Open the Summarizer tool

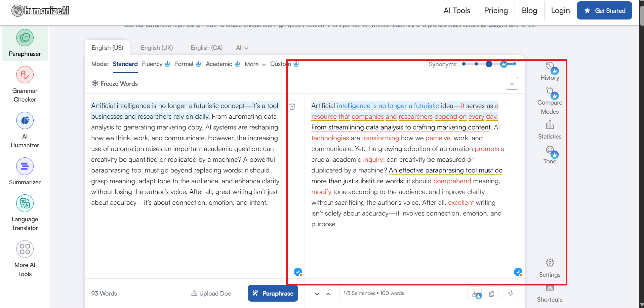pos(25,171)
